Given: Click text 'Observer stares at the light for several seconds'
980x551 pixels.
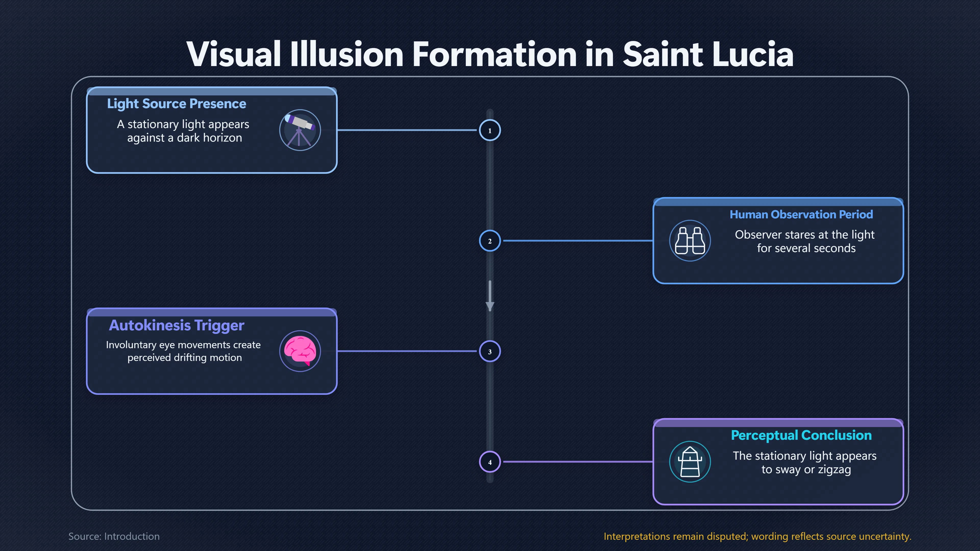Looking at the screenshot, I should (805, 242).
